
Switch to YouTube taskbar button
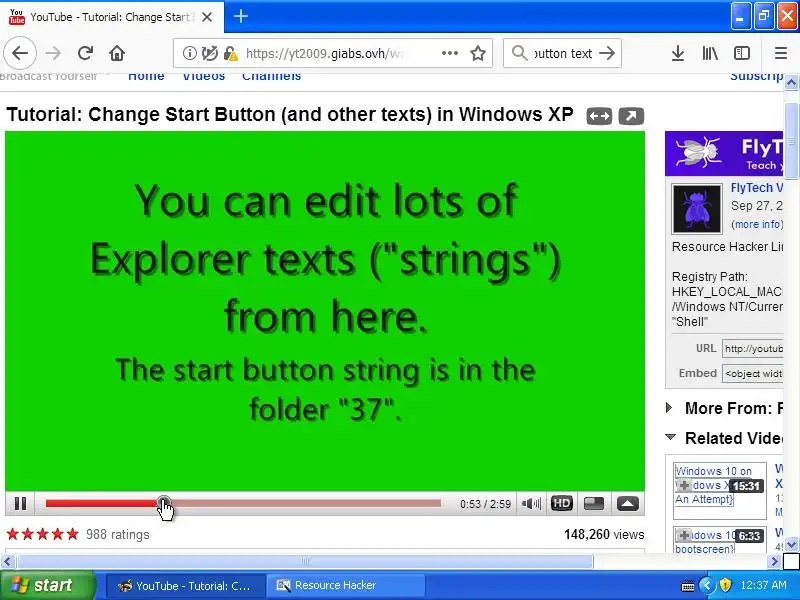coord(186,586)
